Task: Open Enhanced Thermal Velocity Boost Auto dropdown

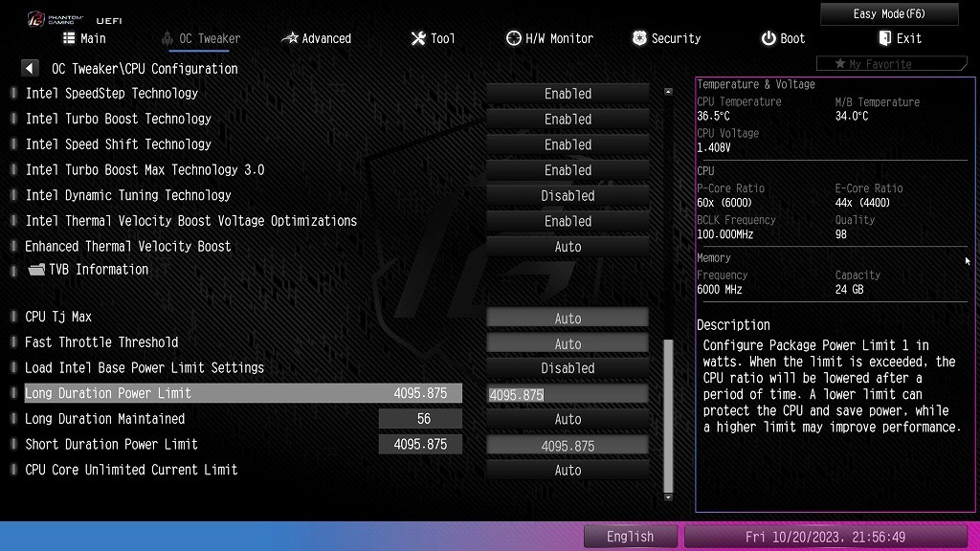Action: 568,248
